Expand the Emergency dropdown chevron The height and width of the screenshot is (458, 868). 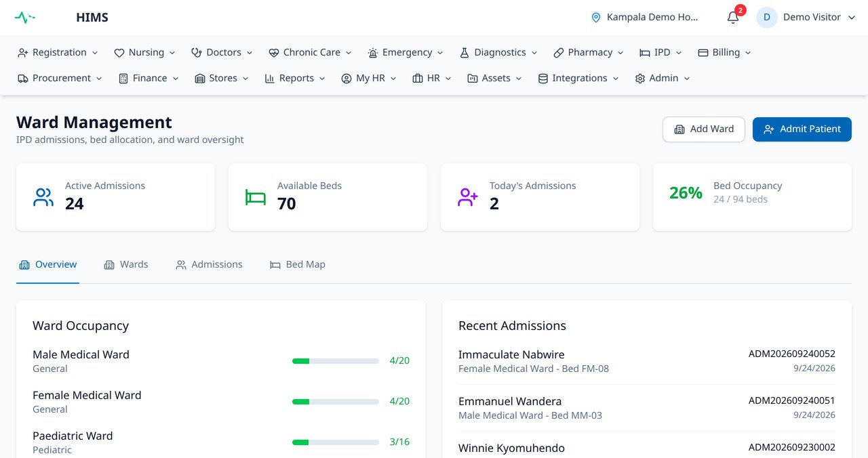click(440, 53)
